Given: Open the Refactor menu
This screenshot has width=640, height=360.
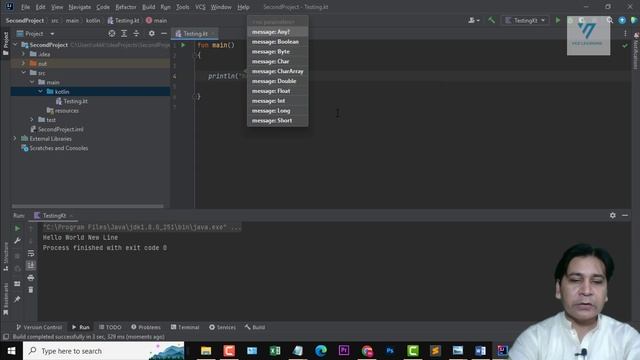Looking at the screenshot, I should (126, 7).
